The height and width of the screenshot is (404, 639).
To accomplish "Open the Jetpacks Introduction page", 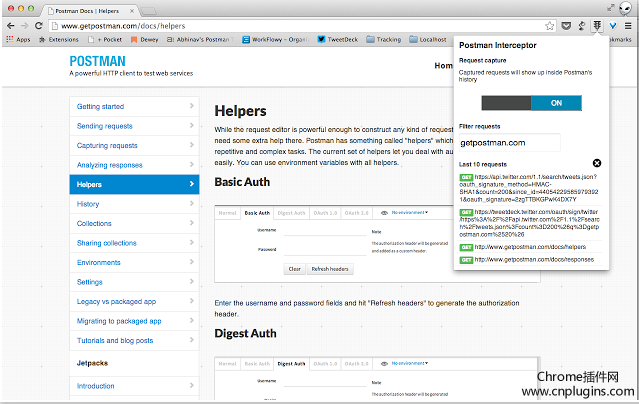I will pos(134,386).
